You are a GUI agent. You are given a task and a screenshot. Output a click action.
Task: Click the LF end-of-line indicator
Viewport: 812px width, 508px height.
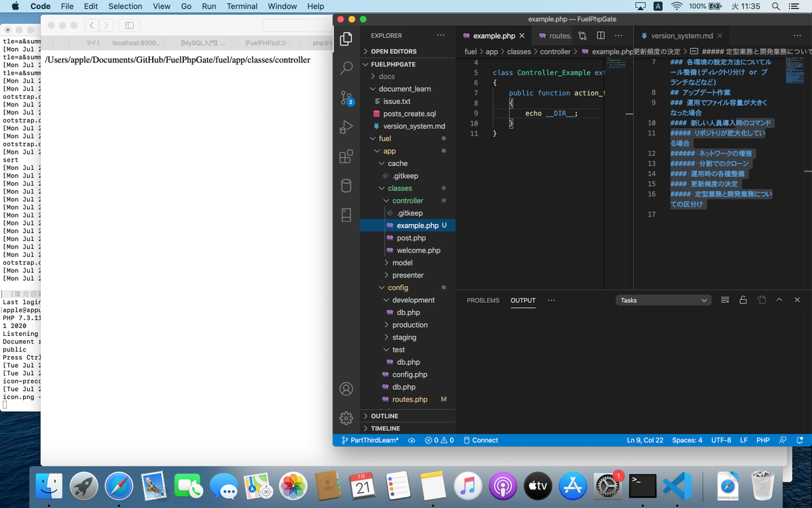pos(744,440)
